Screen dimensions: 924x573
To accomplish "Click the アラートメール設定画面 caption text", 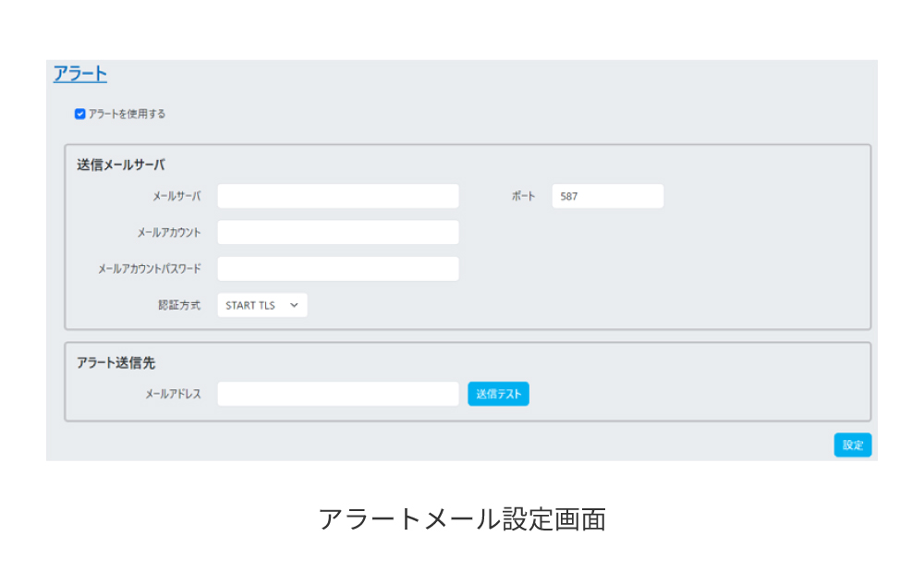I will [463, 519].
